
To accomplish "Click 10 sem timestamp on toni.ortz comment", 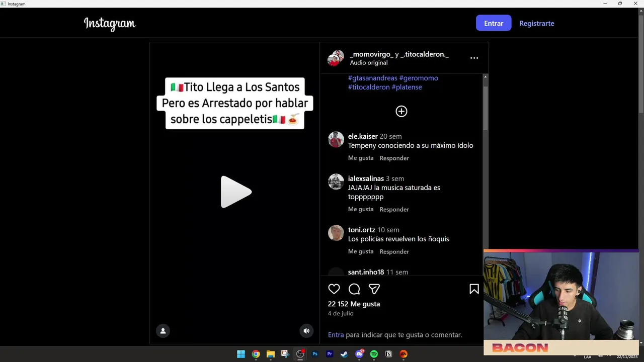I will click(388, 230).
